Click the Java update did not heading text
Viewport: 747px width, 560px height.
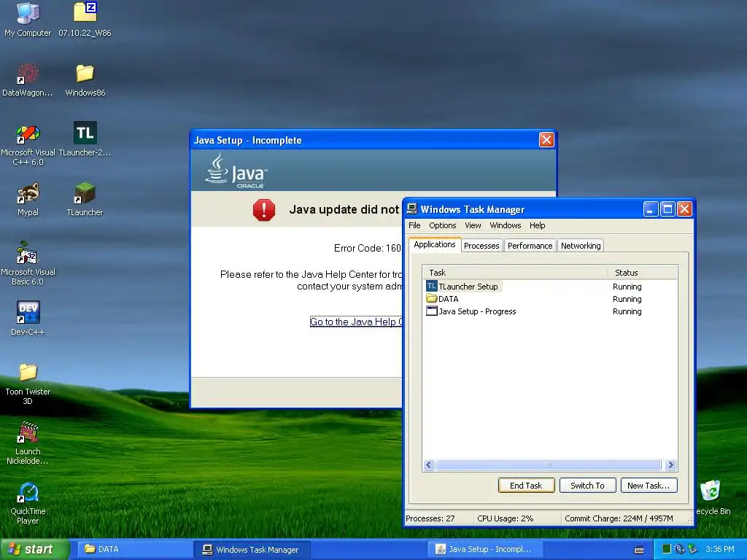tap(344, 209)
